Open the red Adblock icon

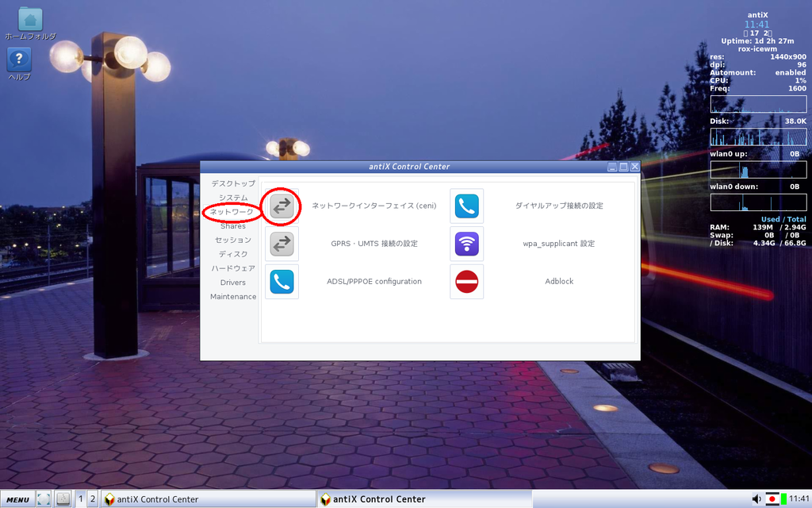(466, 282)
